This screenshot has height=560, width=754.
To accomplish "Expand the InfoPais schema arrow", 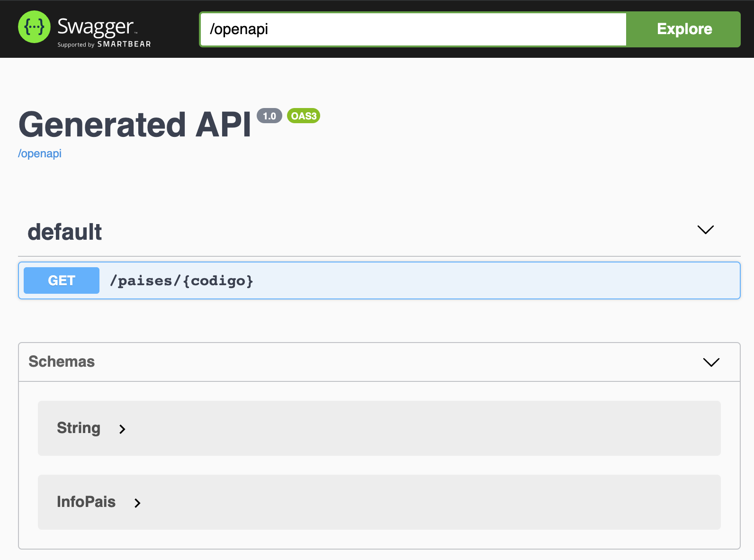I will 137,503.
